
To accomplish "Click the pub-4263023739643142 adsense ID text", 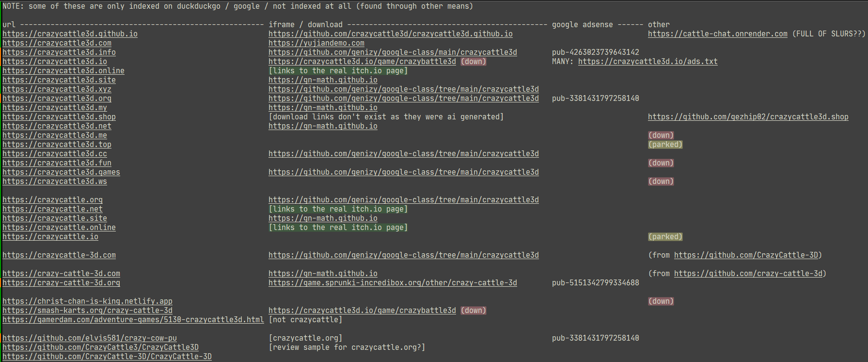I will tap(595, 52).
